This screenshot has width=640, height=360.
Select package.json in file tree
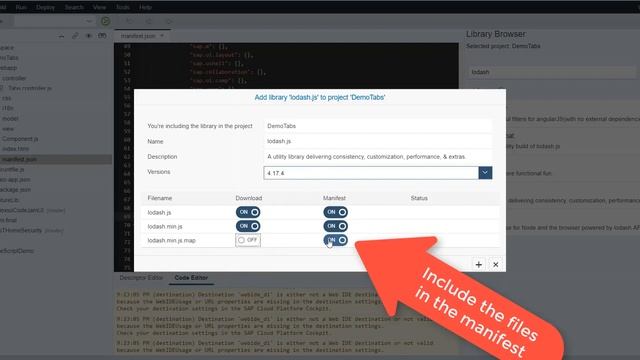[16, 190]
